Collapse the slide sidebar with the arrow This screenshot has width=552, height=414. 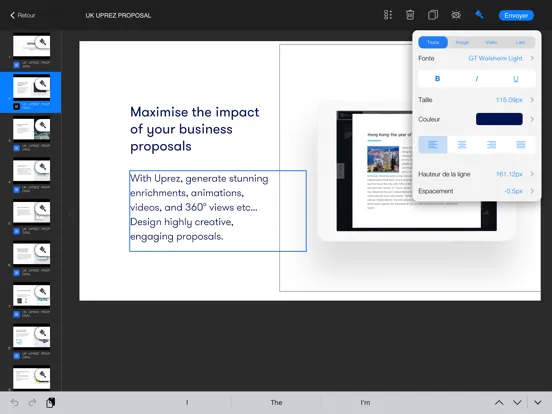(70, 214)
